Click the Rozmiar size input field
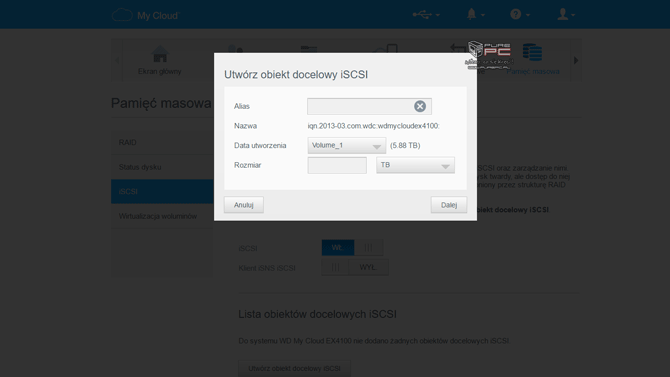The height and width of the screenshot is (377, 670). (x=337, y=165)
